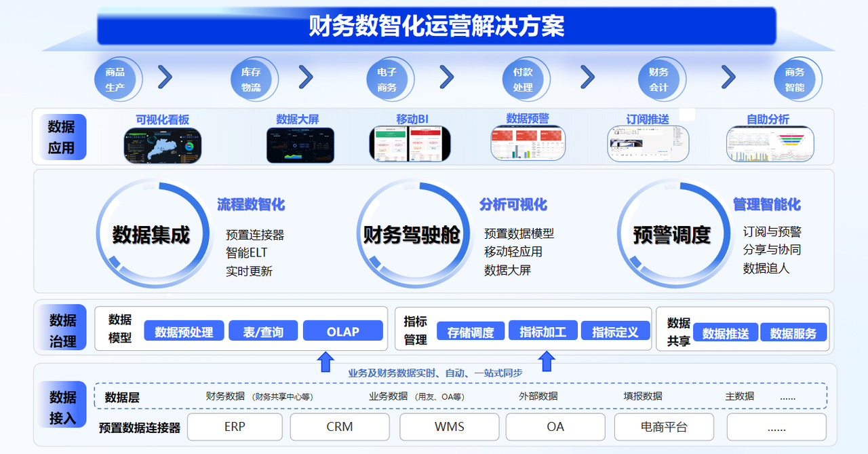Select the 数据追人 list item
The width and height of the screenshot is (868, 454).
(x=766, y=268)
